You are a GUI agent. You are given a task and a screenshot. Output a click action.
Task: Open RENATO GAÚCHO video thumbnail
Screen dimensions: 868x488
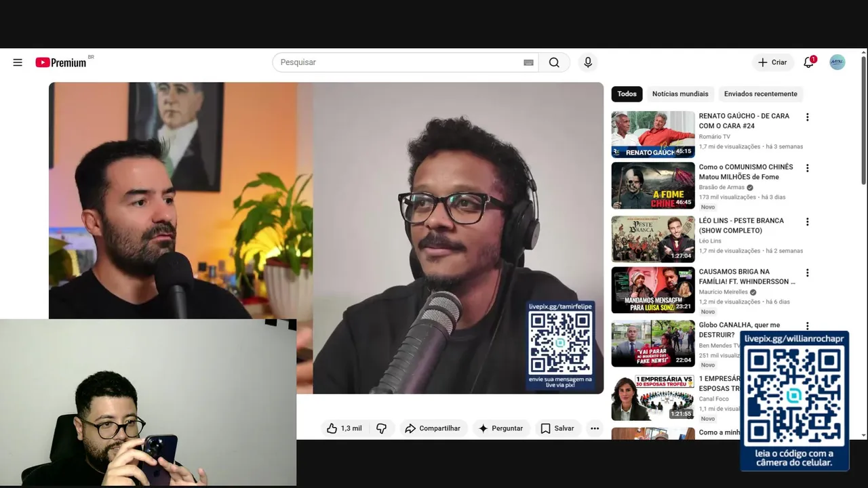pos(653,134)
